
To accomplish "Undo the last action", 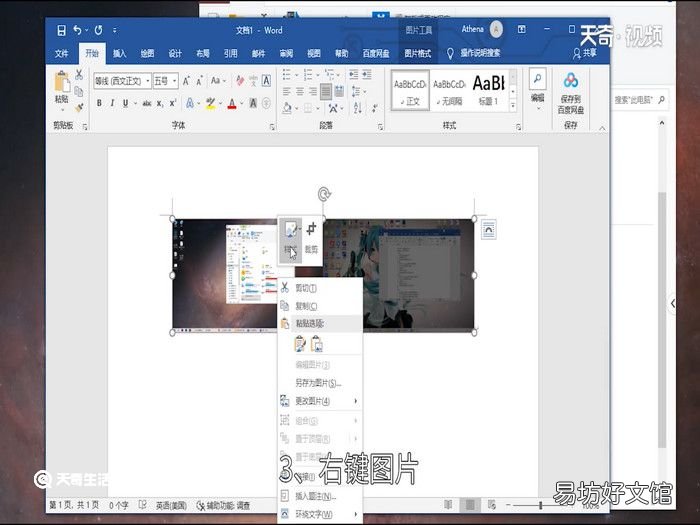I will [x=77, y=30].
